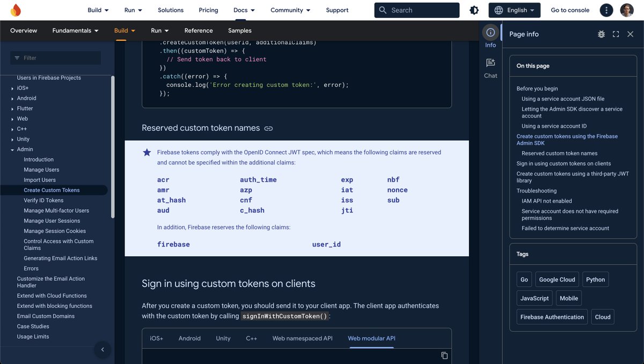Screen dimensions: 644x364
Task: Open the Build dropdown in top navigation
Action: (x=98, y=10)
